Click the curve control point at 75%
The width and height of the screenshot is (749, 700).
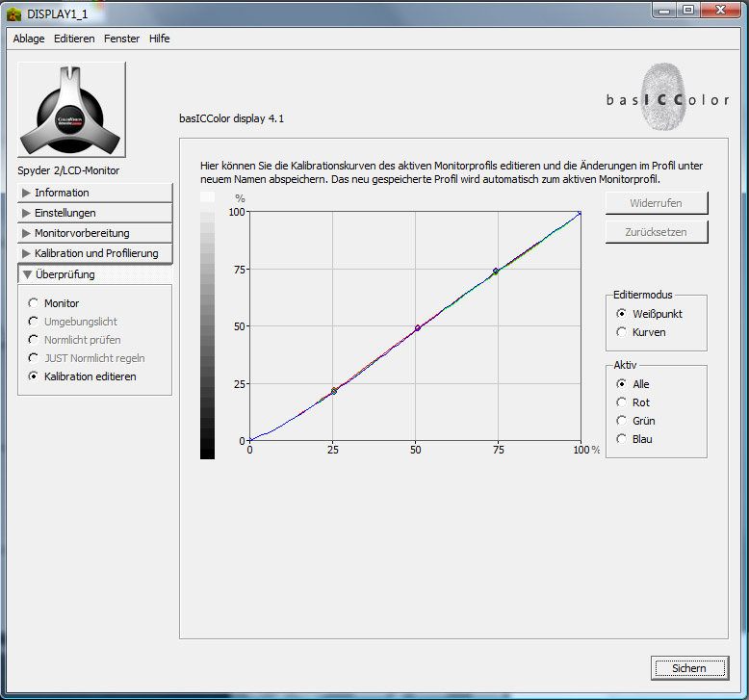click(496, 272)
